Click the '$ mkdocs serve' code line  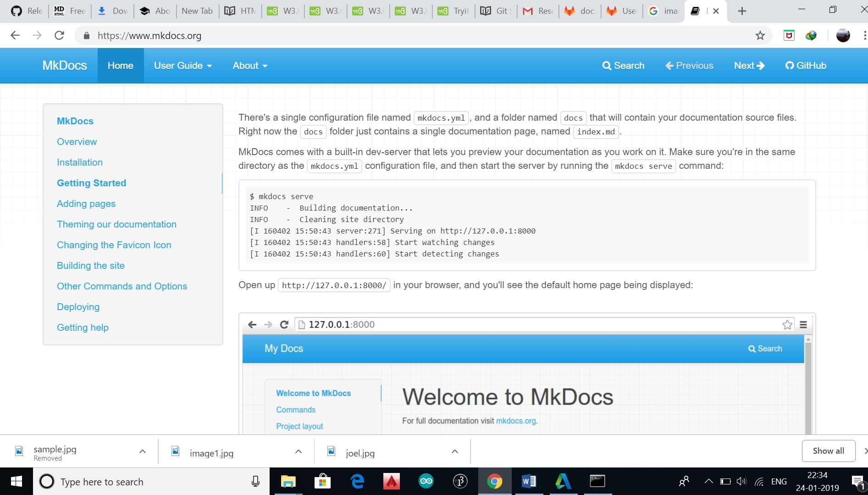point(282,196)
